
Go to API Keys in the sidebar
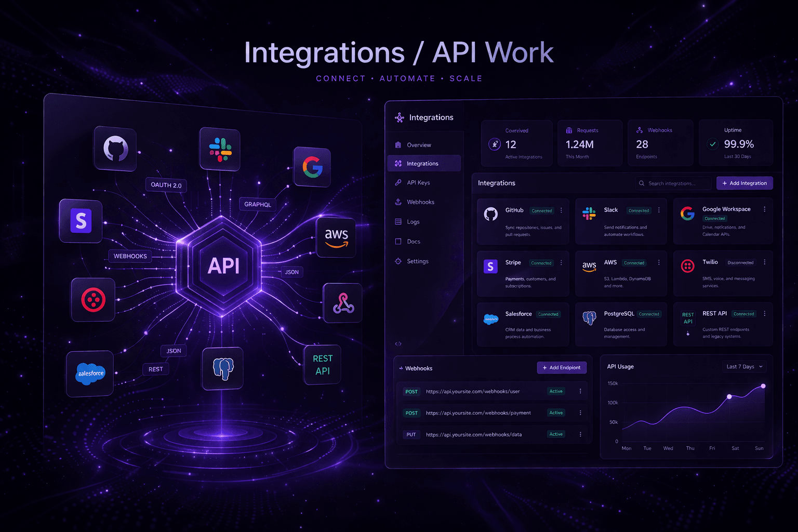(424, 182)
